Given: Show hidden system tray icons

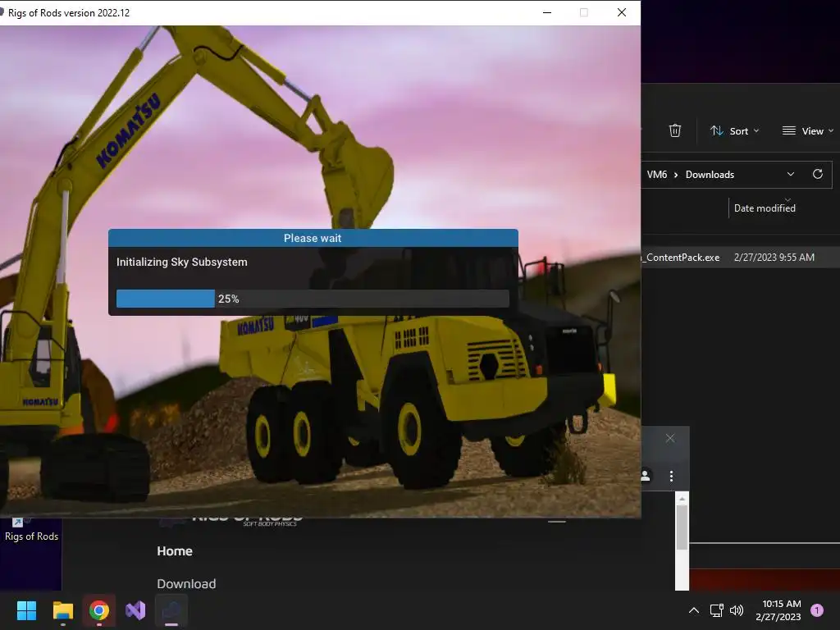Looking at the screenshot, I should pyautogui.click(x=694, y=610).
